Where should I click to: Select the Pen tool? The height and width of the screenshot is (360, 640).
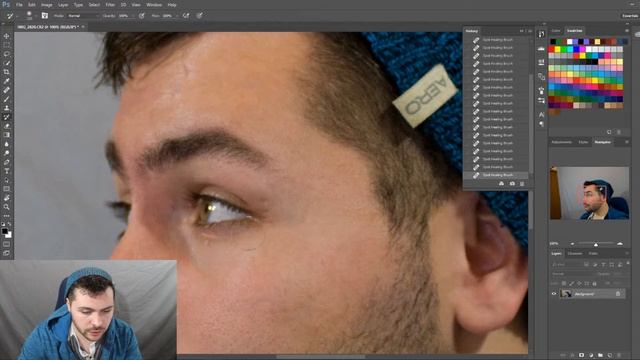7,162
